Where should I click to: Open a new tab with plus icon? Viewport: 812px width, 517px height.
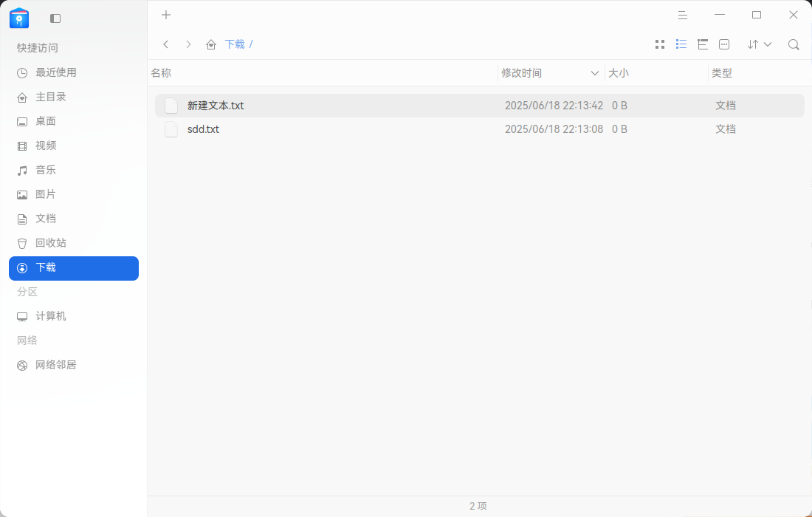[165, 15]
